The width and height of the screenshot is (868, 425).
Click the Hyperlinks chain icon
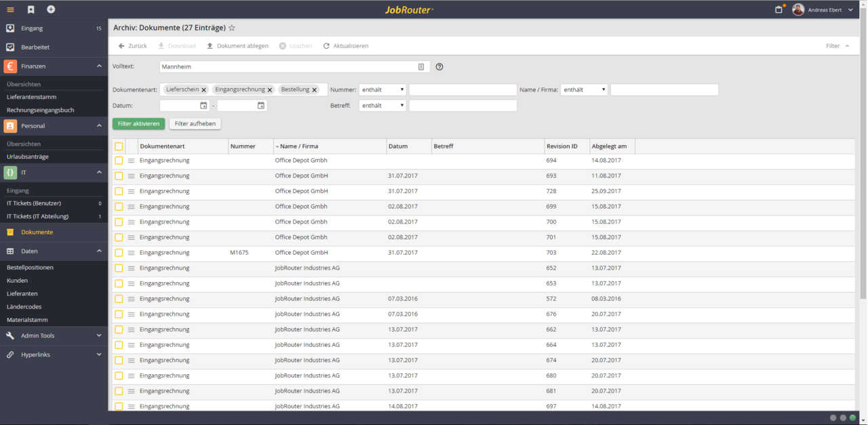click(10, 355)
